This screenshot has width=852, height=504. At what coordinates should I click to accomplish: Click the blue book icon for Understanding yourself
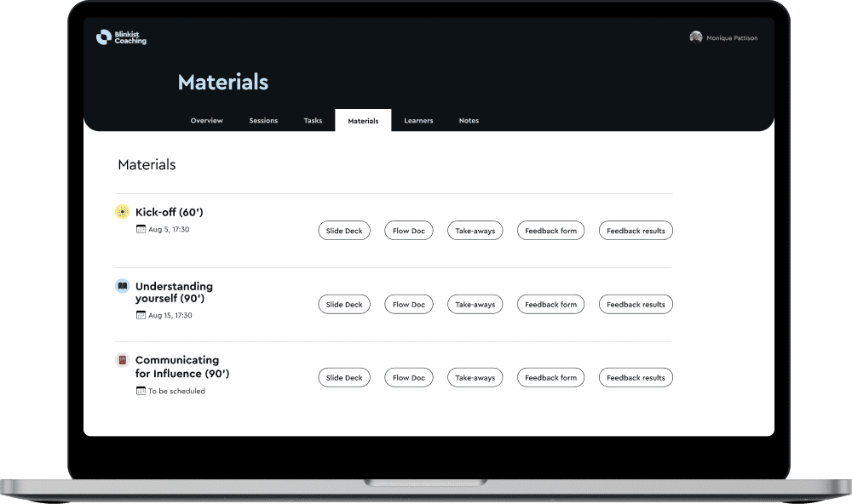pos(122,286)
